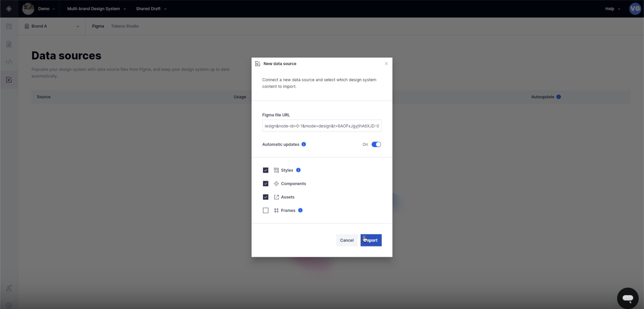The width and height of the screenshot is (644, 309).
Task: Open the Demo workspace avatar
Action: coord(28,9)
